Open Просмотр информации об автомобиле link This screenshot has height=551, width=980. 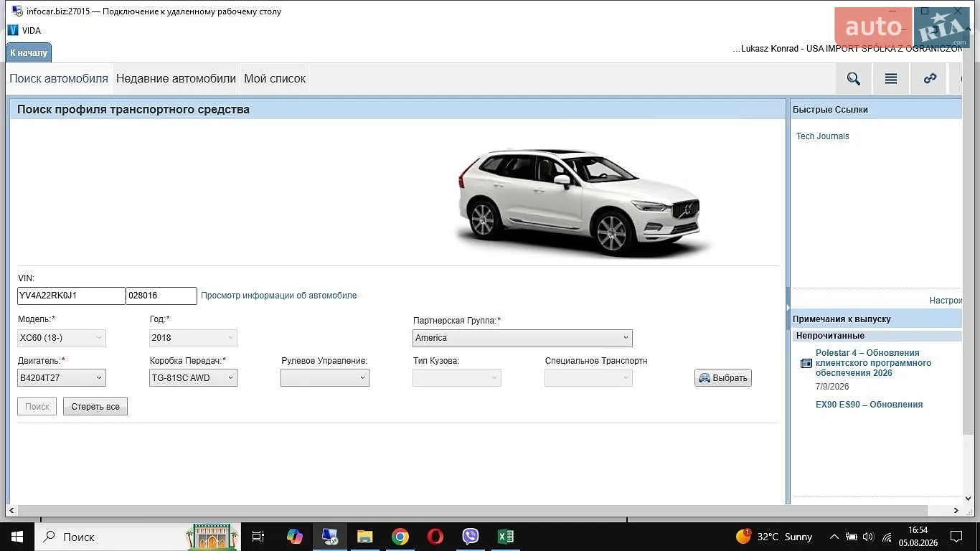(x=278, y=296)
